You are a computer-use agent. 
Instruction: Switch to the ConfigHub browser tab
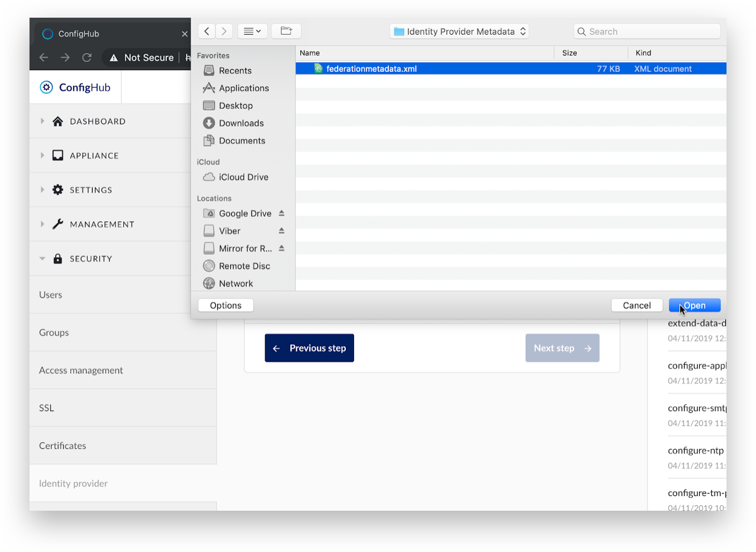pyautogui.click(x=112, y=34)
